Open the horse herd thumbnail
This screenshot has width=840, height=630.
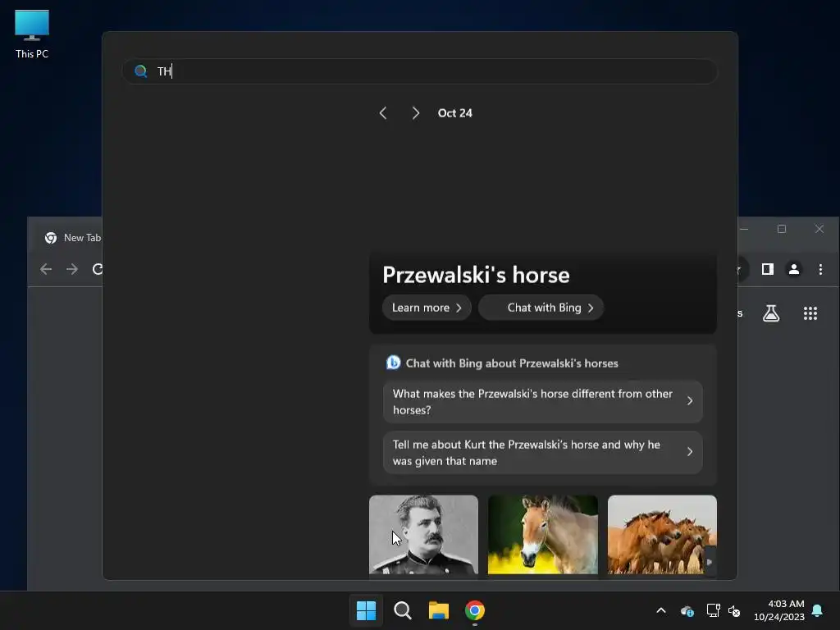[662, 535]
